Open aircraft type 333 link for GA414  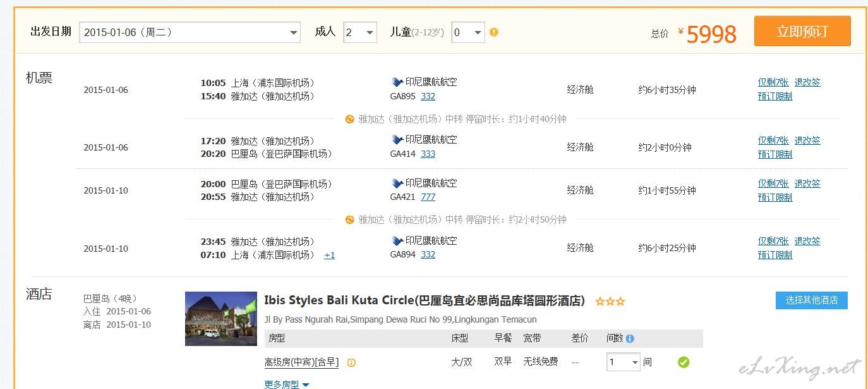pyautogui.click(x=428, y=154)
